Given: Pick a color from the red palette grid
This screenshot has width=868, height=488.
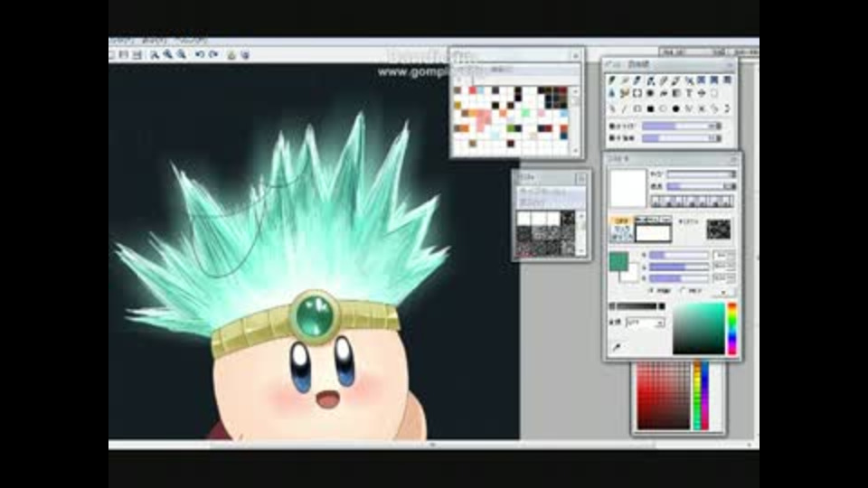Looking at the screenshot, I should [664, 395].
